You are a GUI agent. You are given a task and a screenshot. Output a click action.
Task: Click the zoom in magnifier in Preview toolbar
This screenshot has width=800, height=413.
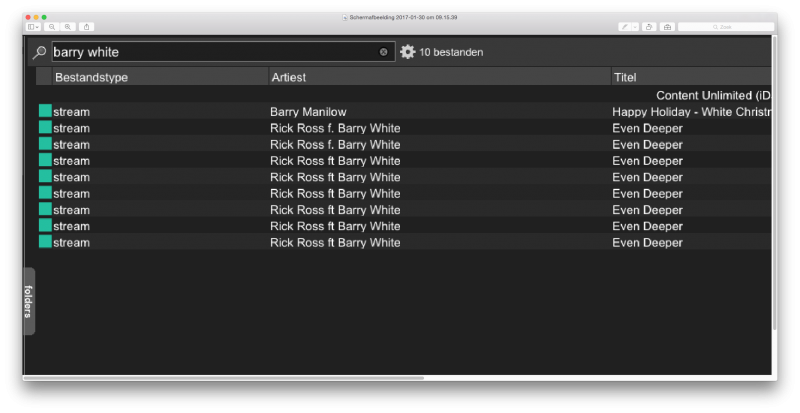pos(67,27)
